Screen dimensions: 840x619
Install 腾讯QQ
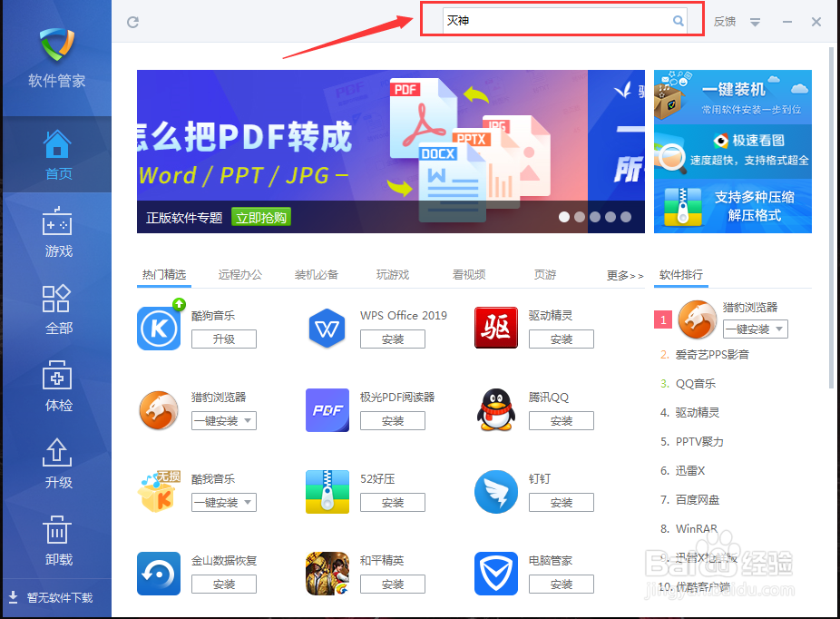tap(562, 421)
